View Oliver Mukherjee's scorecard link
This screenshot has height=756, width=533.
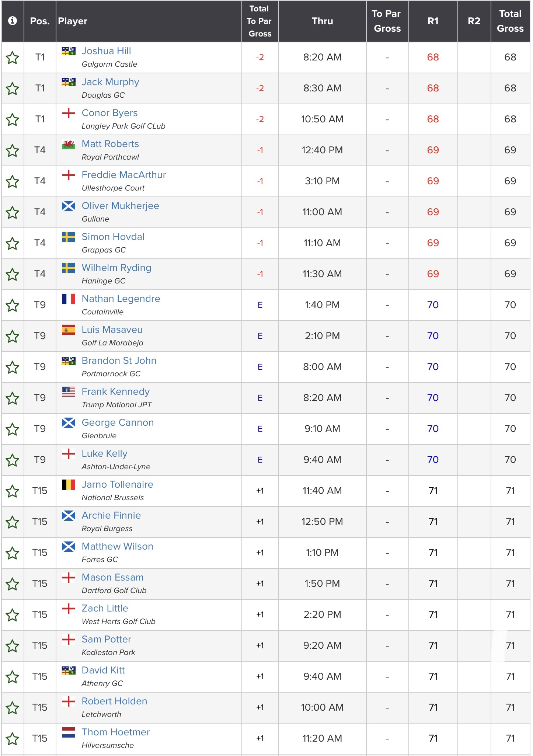(120, 206)
